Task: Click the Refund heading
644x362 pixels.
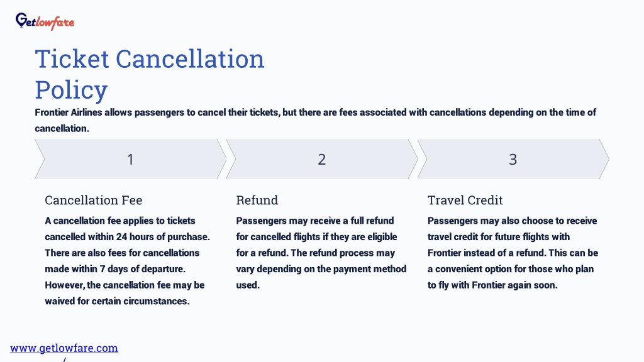Action: 257,200
